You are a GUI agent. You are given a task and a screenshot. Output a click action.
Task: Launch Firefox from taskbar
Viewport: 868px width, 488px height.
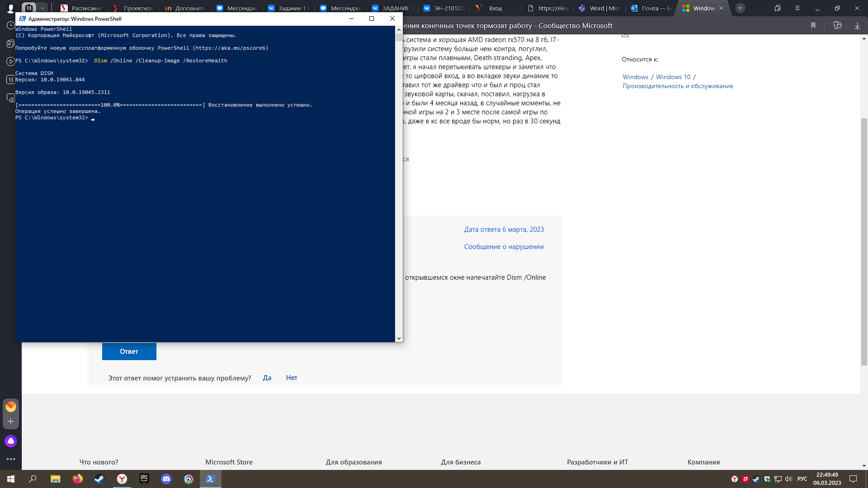coord(78,479)
